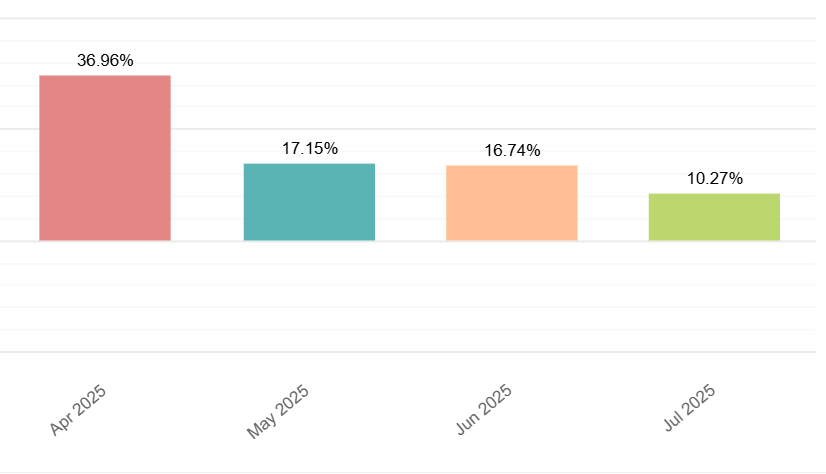The width and height of the screenshot is (826, 474).
Task: Select the Jul 2025 axis label
Action: pyautogui.click(x=689, y=408)
